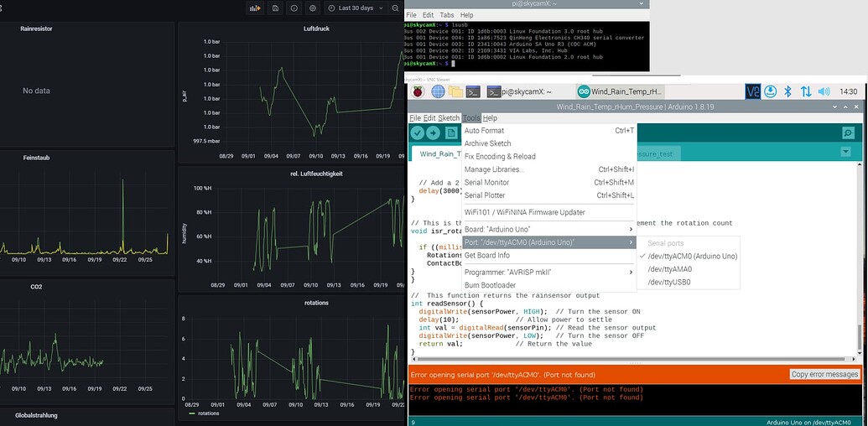Click the Arduino New sketch icon
The height and width of the screenshot is (426, 868).
click(451, 132)
